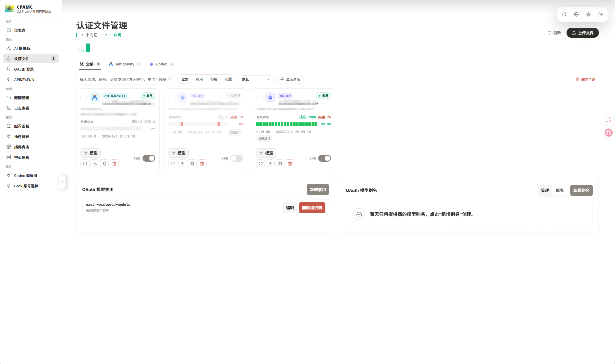Filter credentials by 问题 status

click(x=228, y=79)
